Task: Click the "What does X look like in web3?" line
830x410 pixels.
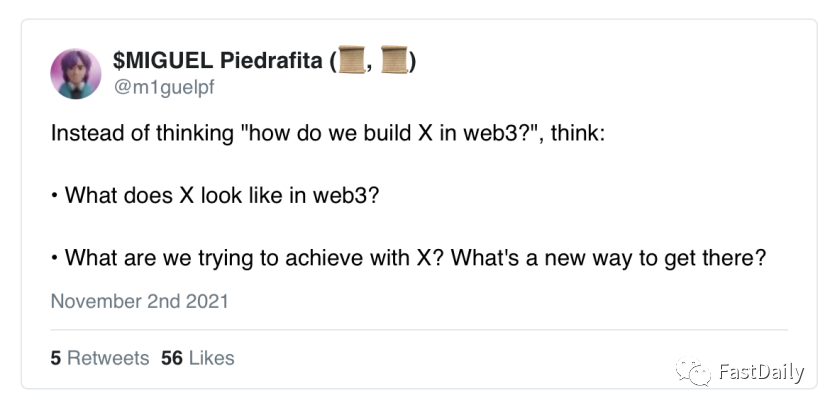Action: (221, 195)
